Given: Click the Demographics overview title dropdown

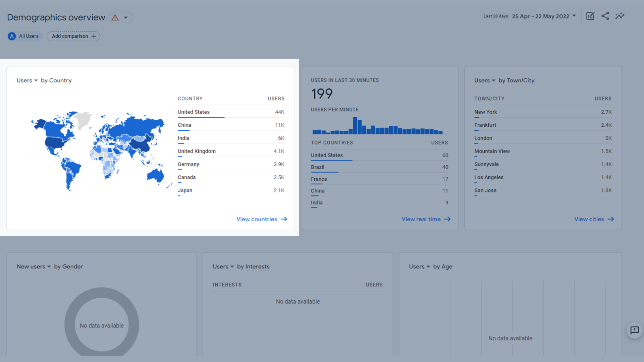Looking at the screenshot, I should 126,17.
